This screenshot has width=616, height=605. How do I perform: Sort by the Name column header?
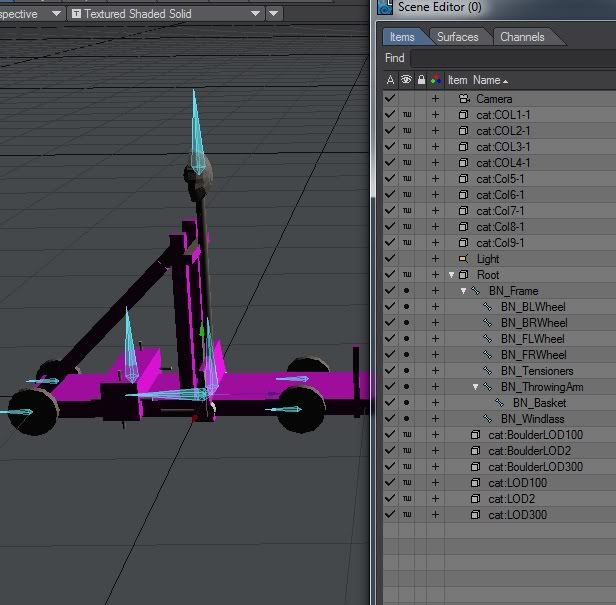click(490, 80)
